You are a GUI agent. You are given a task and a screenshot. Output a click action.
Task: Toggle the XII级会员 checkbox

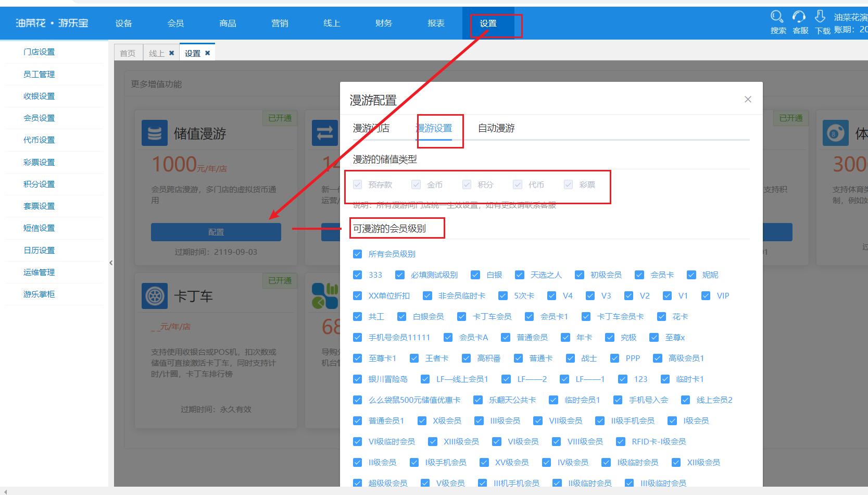pos(676,463)
